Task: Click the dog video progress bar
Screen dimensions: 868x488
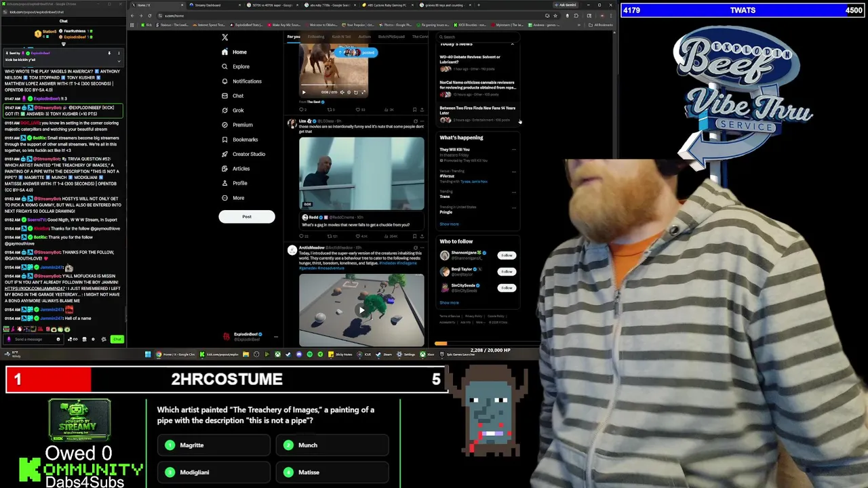Action: [334, 85]
